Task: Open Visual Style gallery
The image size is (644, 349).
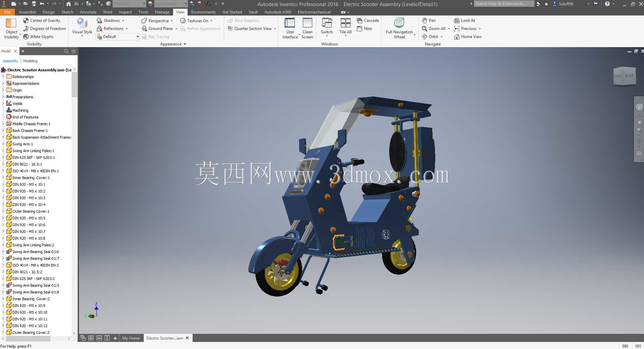Action: [x=82, y=27]
